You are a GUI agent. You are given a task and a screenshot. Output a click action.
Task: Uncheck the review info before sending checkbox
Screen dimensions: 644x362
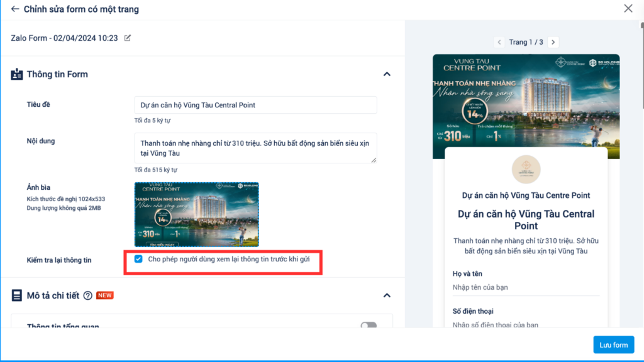[138, 259]
